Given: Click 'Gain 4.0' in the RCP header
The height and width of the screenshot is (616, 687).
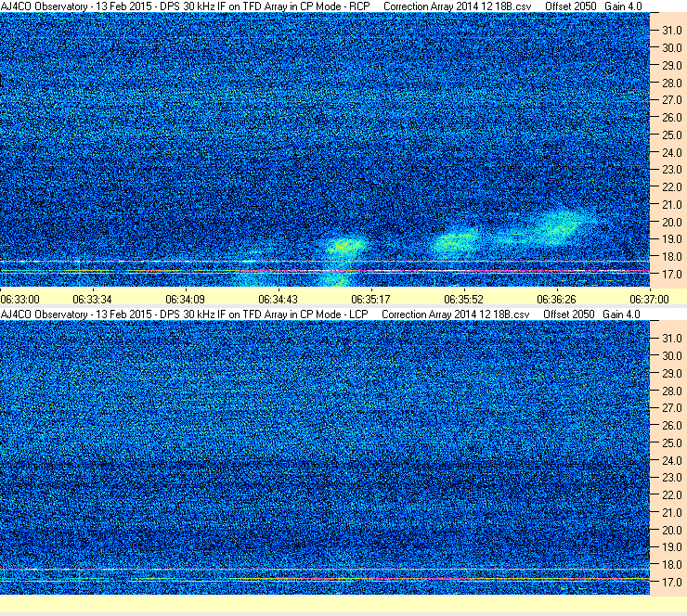Looking at the screenshot, I should (623, 6).
